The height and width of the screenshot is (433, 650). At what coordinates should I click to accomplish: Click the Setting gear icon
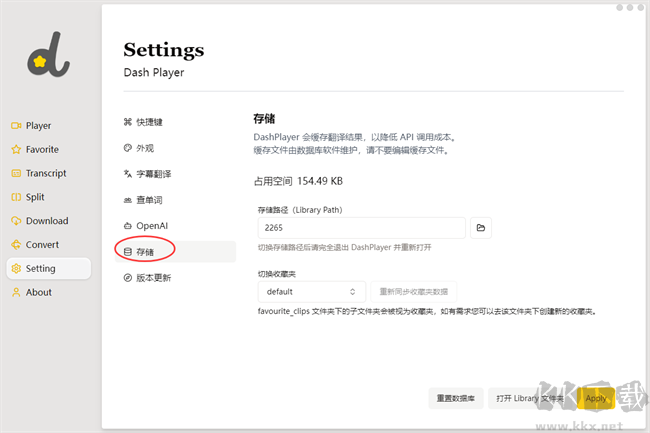tap(16, 269)
